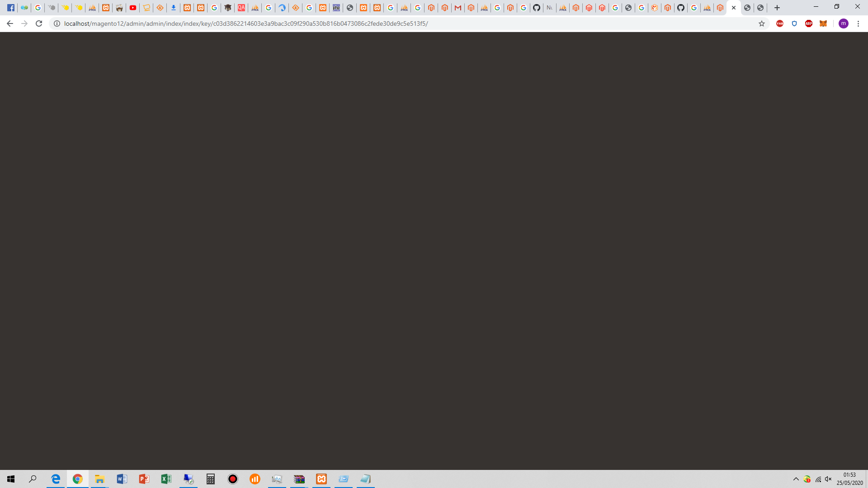This screenshot has height=488, width=868.
Task: Switch to the Gmail tab
Action: (458, 8)
